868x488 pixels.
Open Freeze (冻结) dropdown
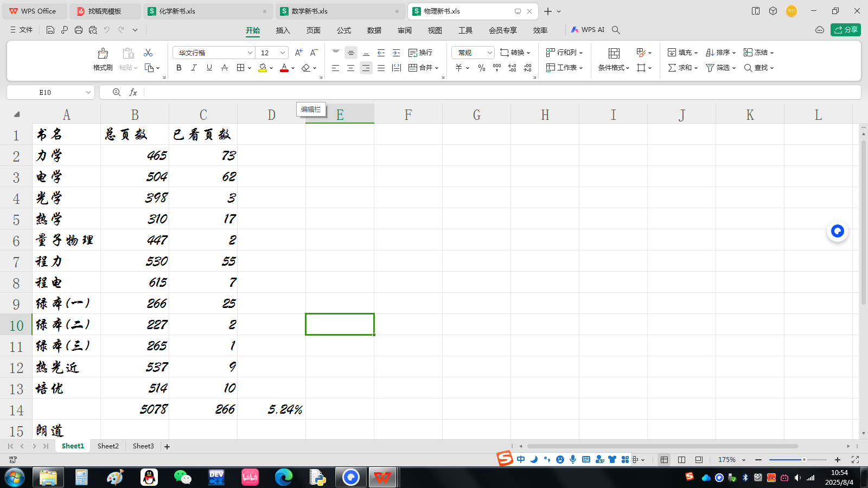pyautogui.click(x=758, y=53)
